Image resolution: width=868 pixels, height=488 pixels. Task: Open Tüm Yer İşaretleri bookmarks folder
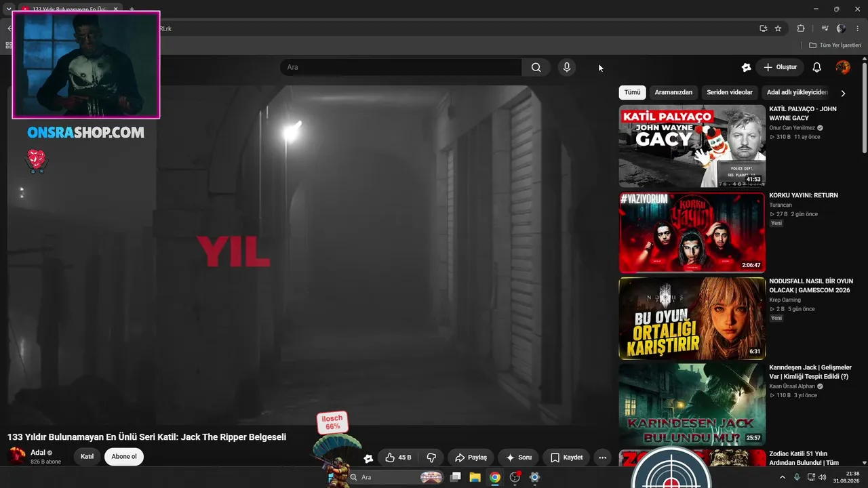835,45
